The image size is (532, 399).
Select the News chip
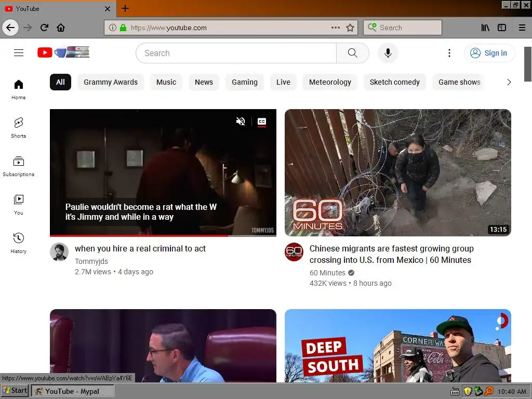pos(204,82)
